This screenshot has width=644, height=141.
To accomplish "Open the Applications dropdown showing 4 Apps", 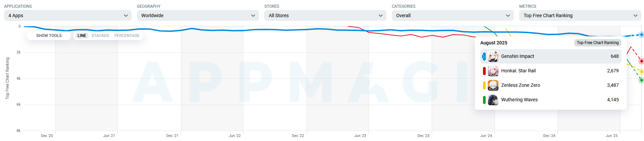I will [x=68, y=15].
